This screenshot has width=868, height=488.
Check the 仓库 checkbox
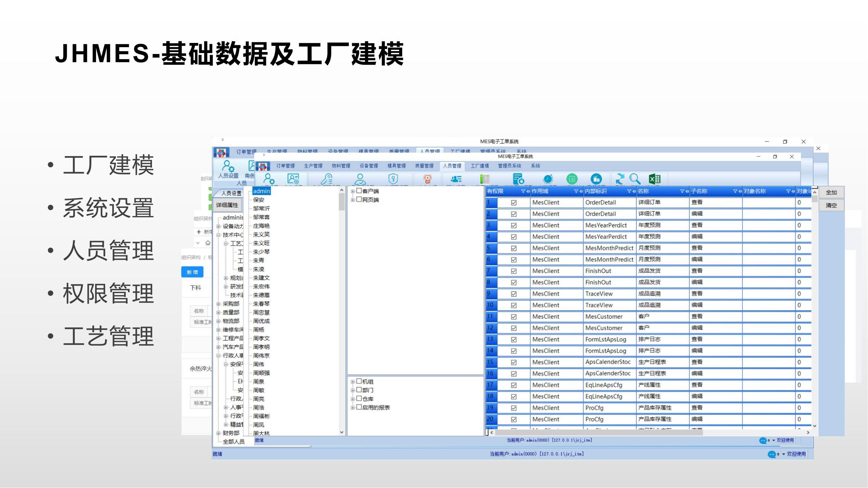click(359, 399)
